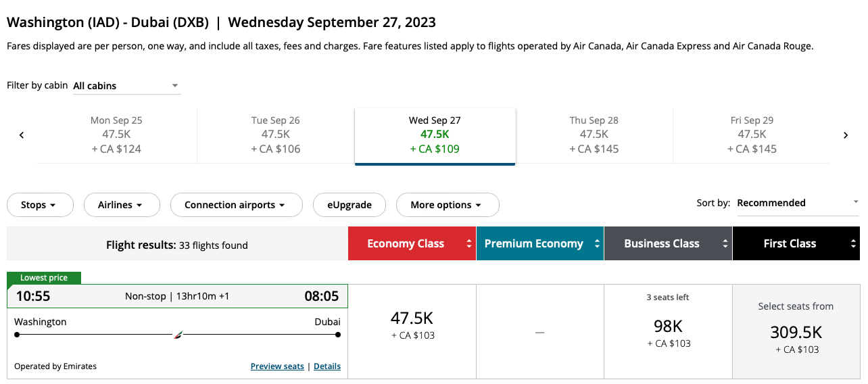Open Connection airports filter
This screenshot has height=384, width=868.
click(236, 205)
